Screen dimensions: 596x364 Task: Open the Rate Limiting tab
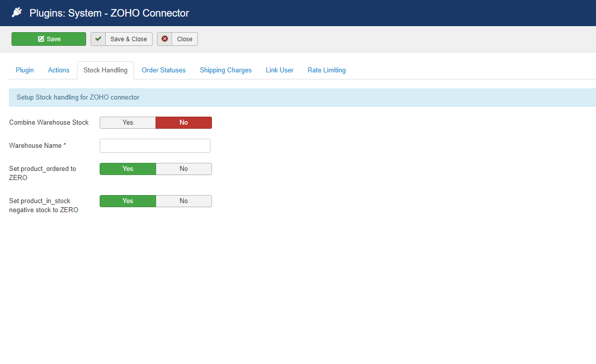(x=327, y=70)
